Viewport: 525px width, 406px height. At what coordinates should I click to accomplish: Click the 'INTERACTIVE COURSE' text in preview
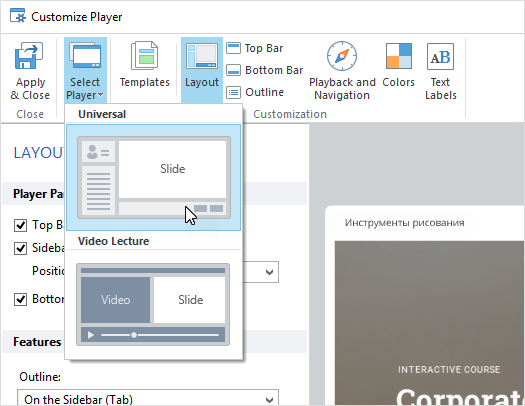[x=449, y=370]
